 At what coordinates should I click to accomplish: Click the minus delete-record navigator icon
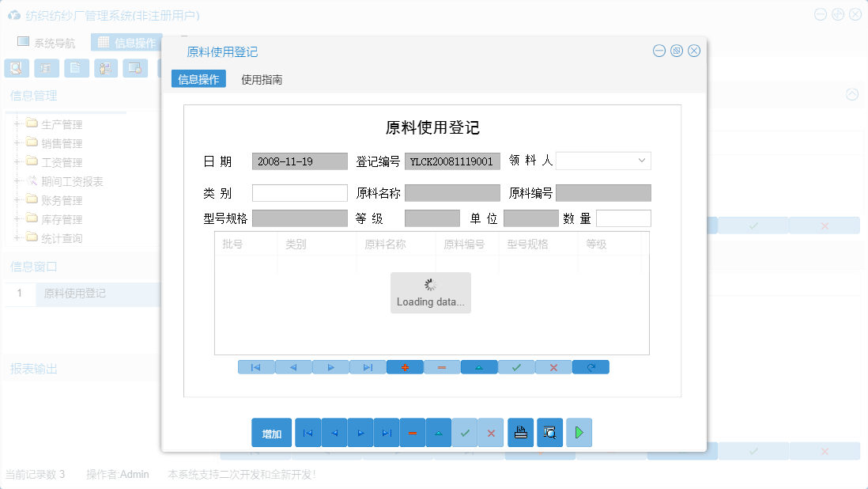click(x=442, y=366)
